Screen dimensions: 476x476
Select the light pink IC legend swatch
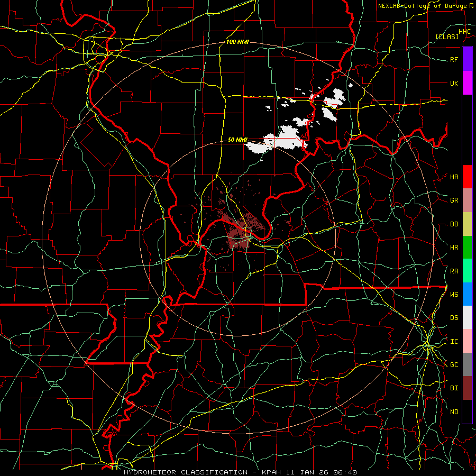pos(467,341)
